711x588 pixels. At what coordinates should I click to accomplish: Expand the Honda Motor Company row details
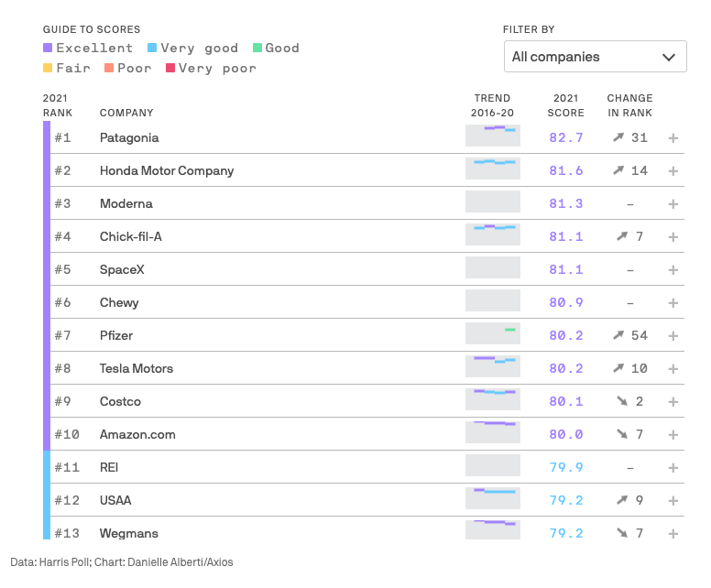pyautogui.click(x=673, y=171)
